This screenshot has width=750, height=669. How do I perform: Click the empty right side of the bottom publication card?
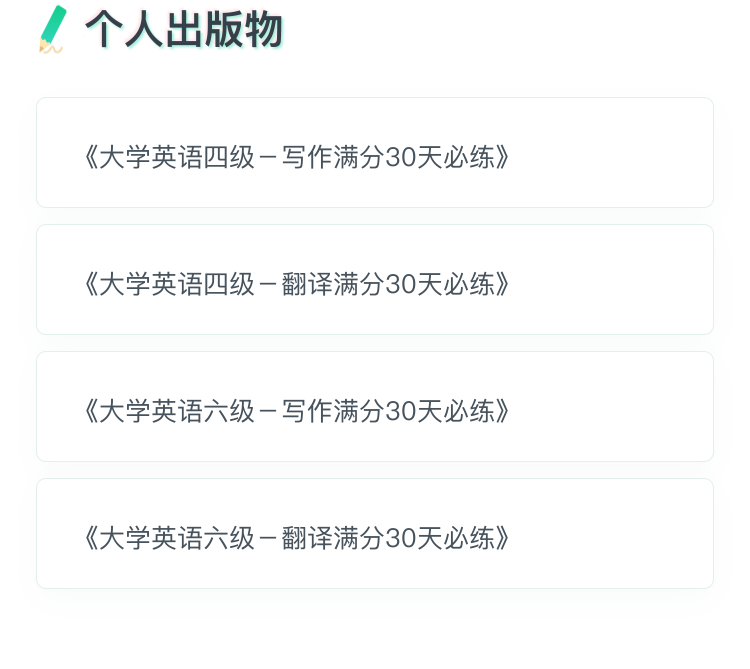coord(620,534)
